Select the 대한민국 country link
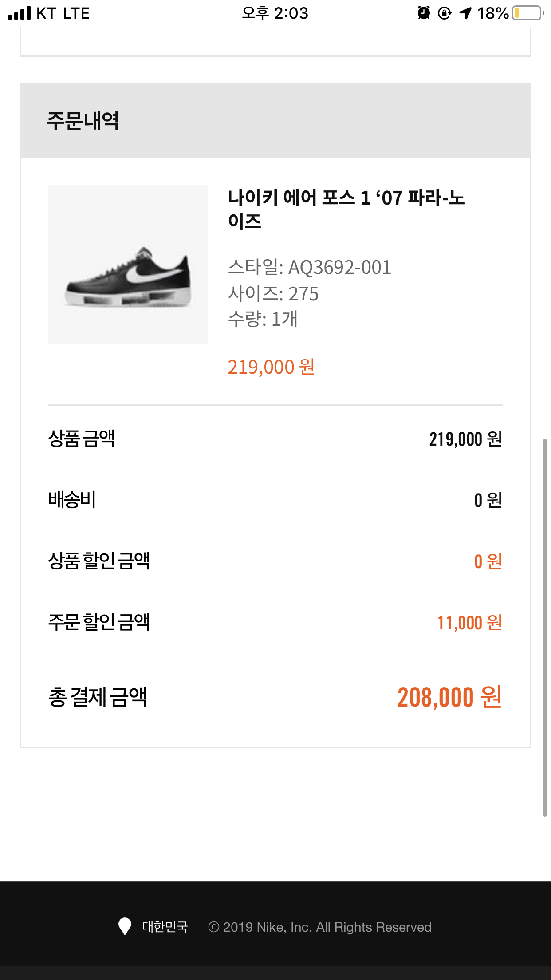 click(165, 927)
